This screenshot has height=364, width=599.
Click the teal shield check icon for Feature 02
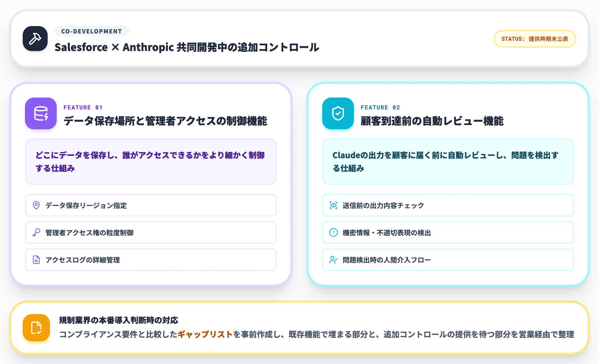[x=338, y=113]
